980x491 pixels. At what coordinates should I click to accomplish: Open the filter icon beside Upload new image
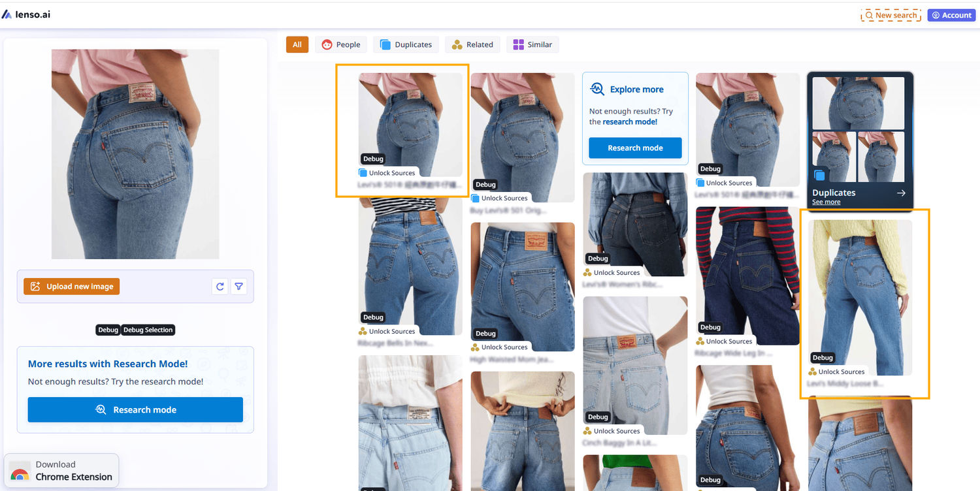tap(239, 286)
